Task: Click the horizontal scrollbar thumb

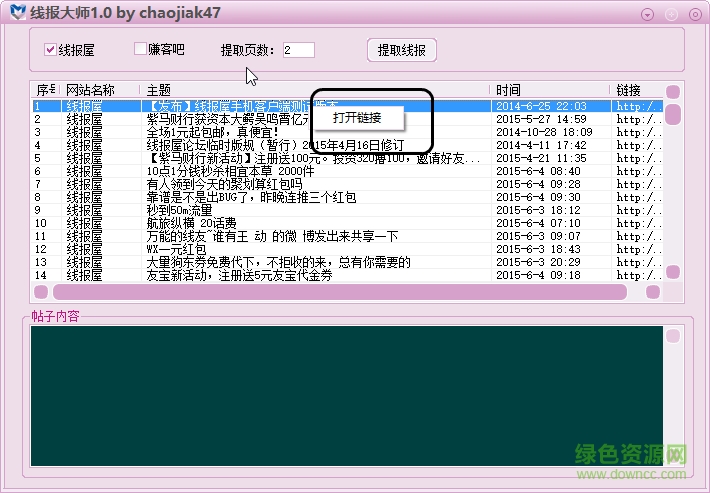Action: [340, 292]
